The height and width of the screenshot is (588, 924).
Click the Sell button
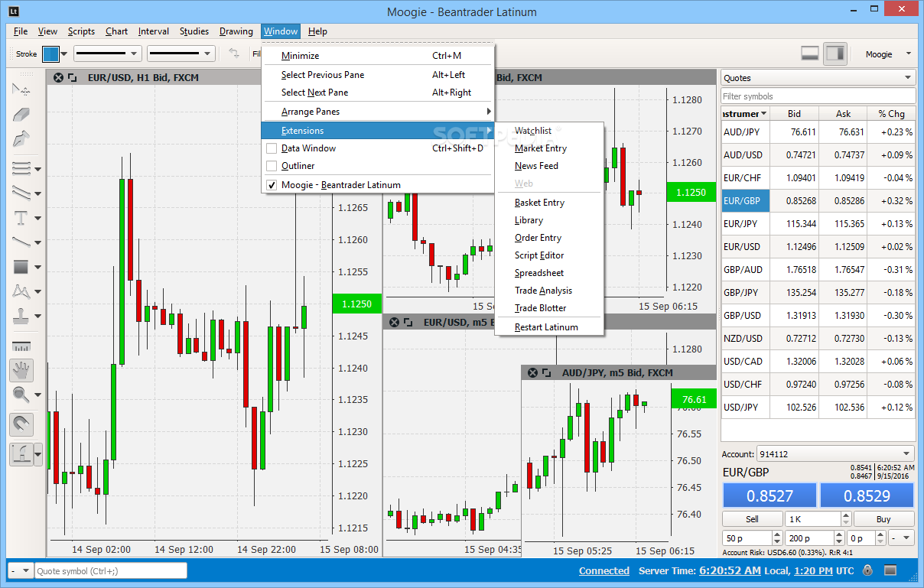pyautogui.click(x=753, y=519)
